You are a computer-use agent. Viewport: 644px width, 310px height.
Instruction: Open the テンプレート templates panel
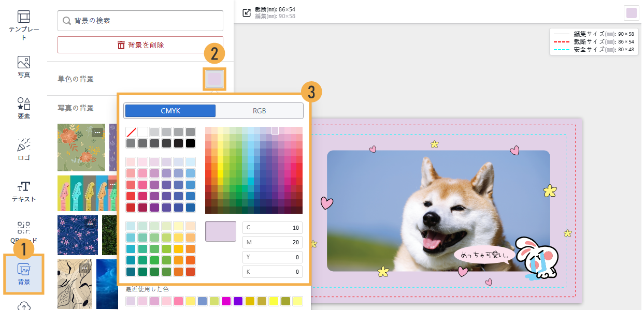(x=24, y=25)
